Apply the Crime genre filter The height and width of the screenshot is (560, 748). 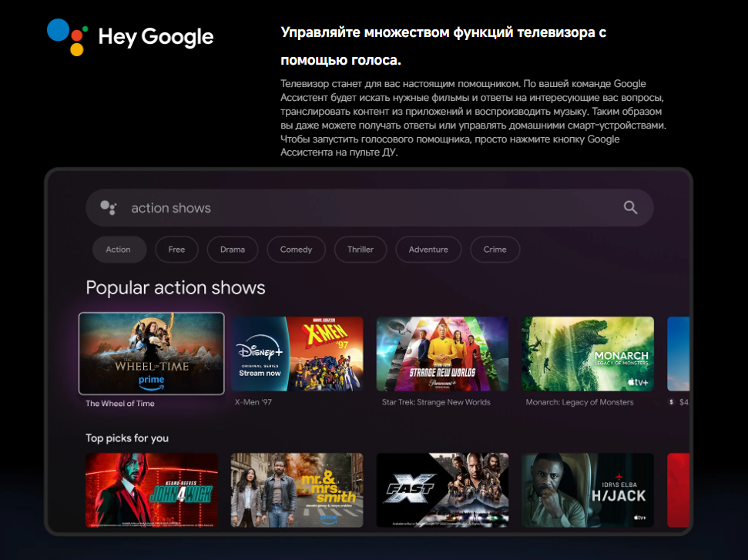click(x=495, y=250)
